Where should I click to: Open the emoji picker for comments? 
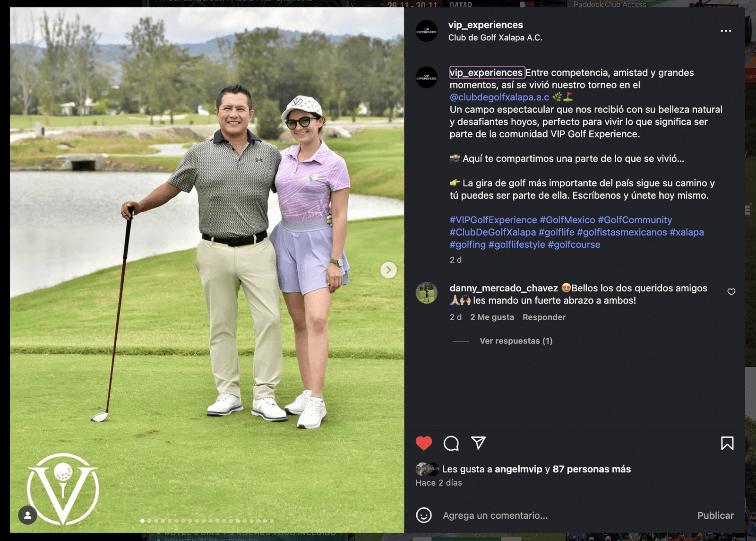[424, 515]
